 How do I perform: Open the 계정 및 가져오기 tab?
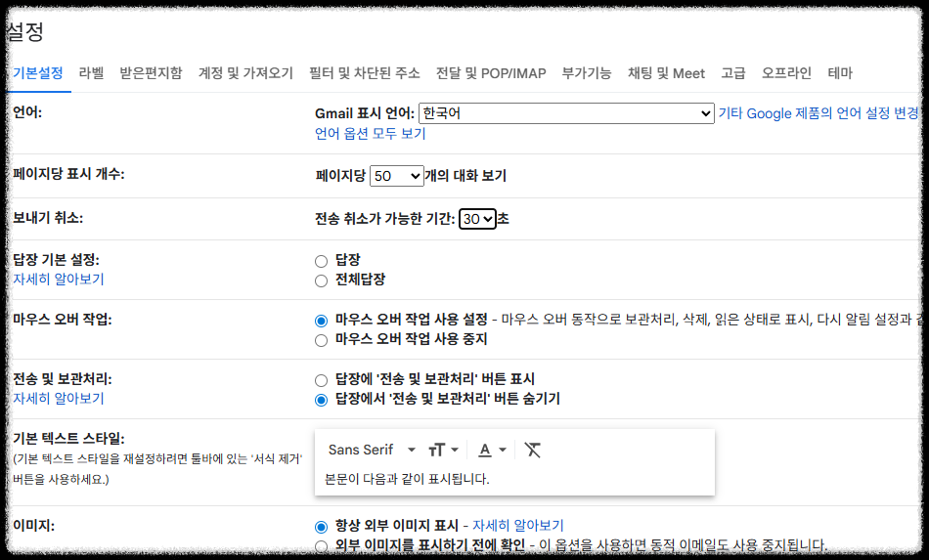pyautogui.click(x=245, y=73)
